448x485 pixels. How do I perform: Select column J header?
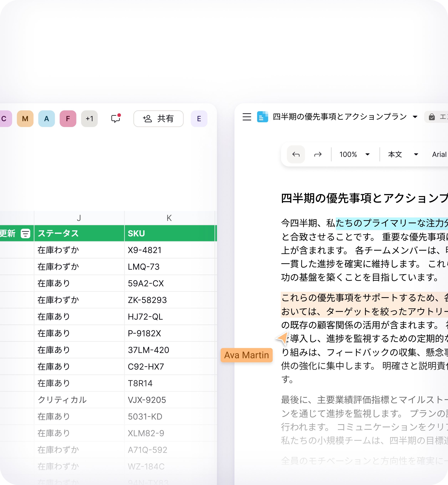pyautogui.click(x=79, y=218)
